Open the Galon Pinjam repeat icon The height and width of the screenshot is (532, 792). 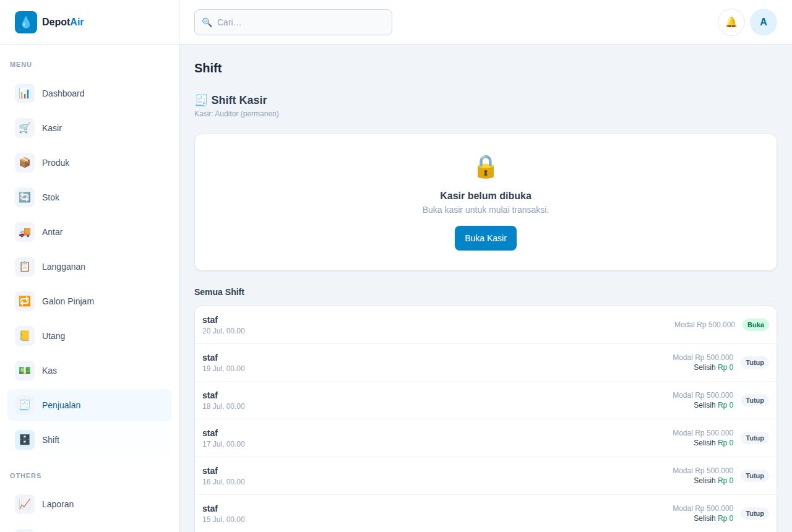pos(25,301)
